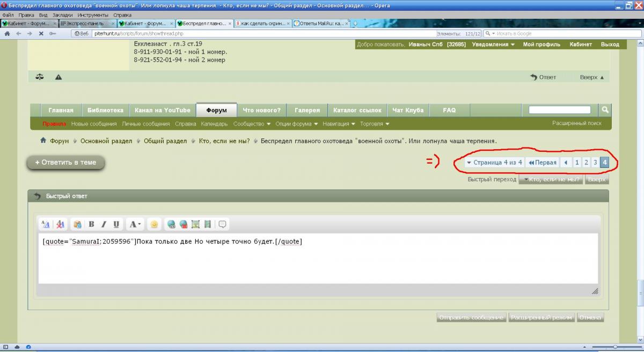
Task: Open the 'Уведомления' dropdown
Action: click(493, 45)
